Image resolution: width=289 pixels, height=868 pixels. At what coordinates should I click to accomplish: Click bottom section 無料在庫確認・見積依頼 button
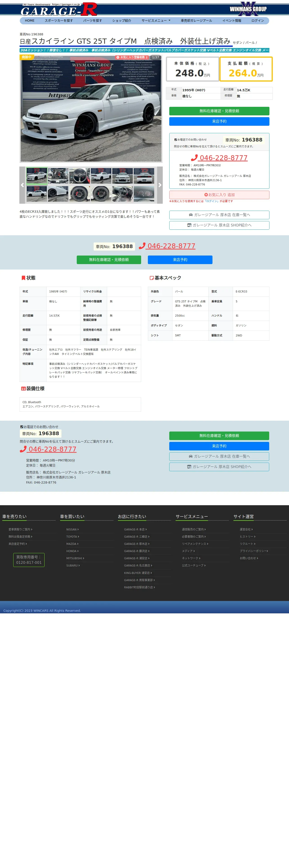pyautogui.click(x=219, y=436)
